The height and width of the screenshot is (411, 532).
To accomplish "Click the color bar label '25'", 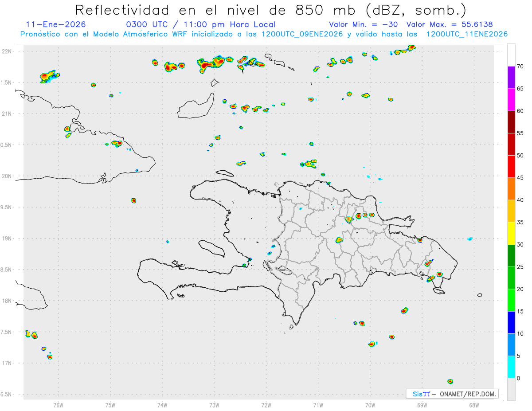I will (x=520, y=267).
